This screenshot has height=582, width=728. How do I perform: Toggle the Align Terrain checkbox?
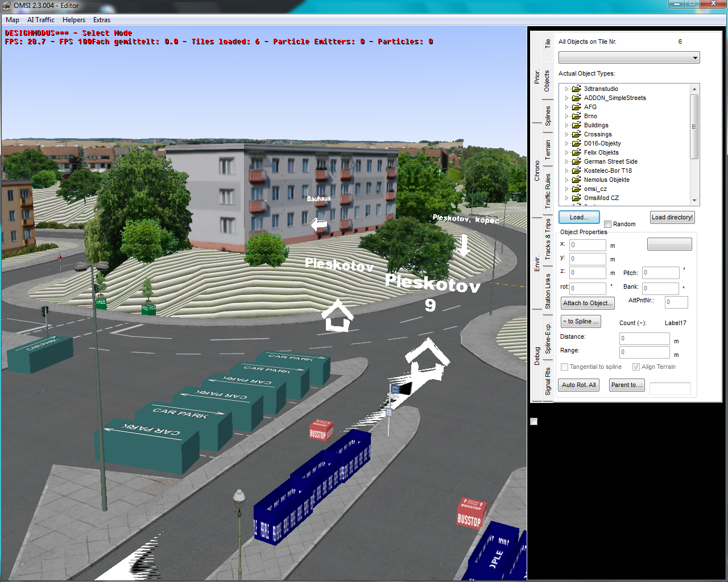tap(636, 367)
